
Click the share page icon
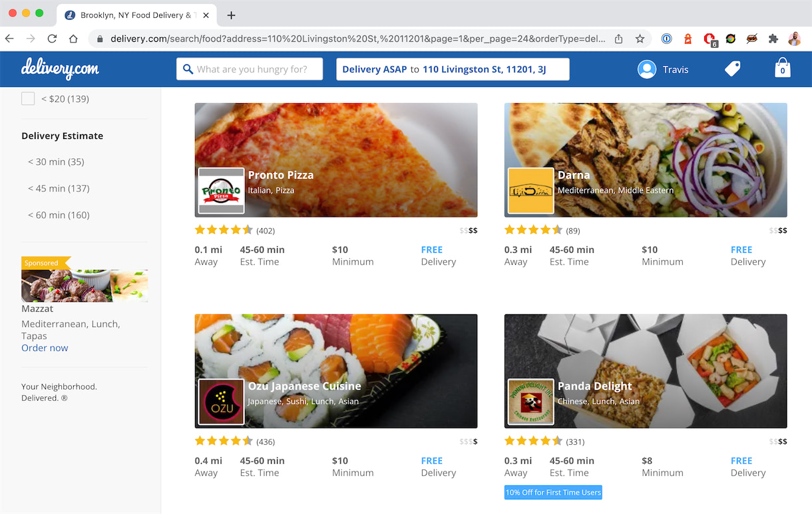(x=619, y=39)
